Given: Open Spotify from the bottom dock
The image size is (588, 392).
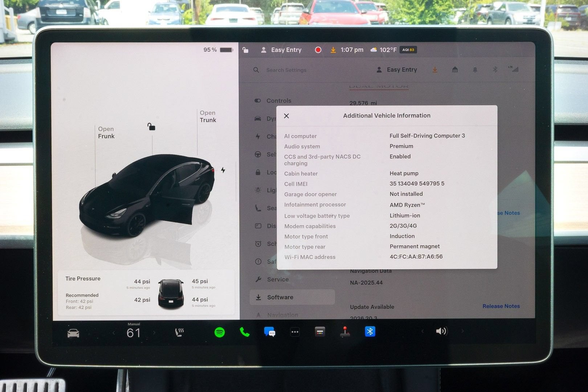Looking at the screenshot, I should tap(220, 332).
